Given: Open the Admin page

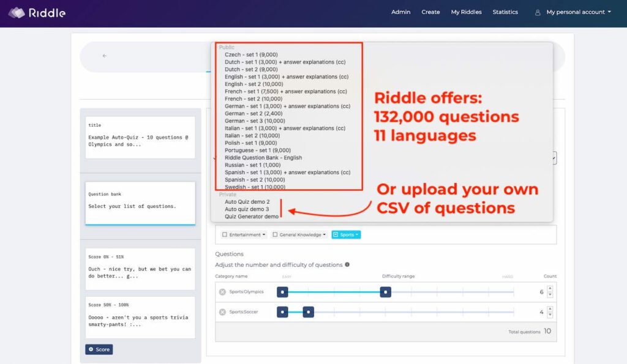Looking at the screenshot, I should [x=400, y=12].
